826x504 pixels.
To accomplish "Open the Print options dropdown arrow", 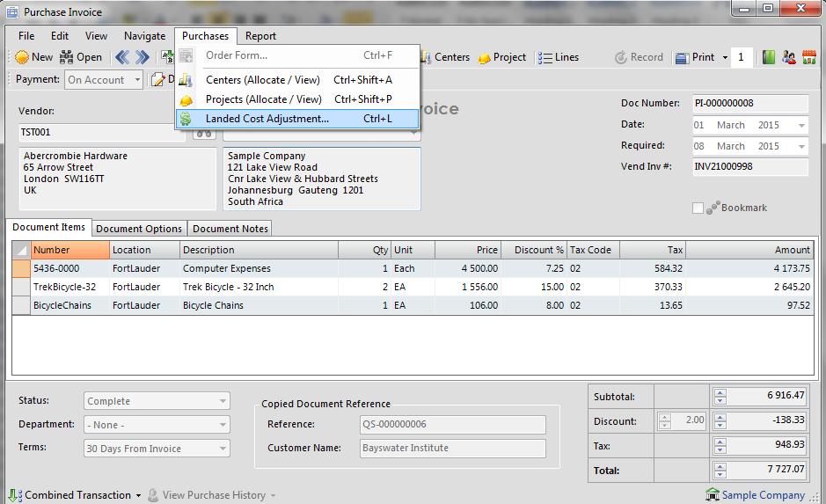I will click(x=725, y=58).
